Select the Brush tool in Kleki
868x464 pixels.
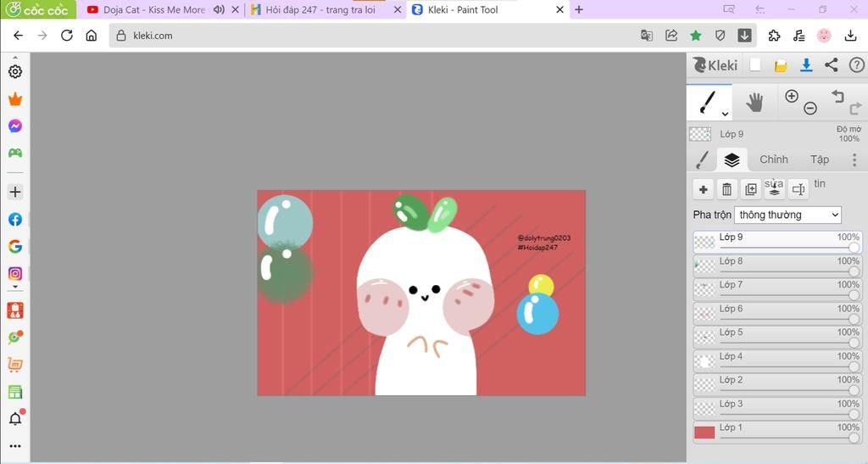tap(708, 102)
